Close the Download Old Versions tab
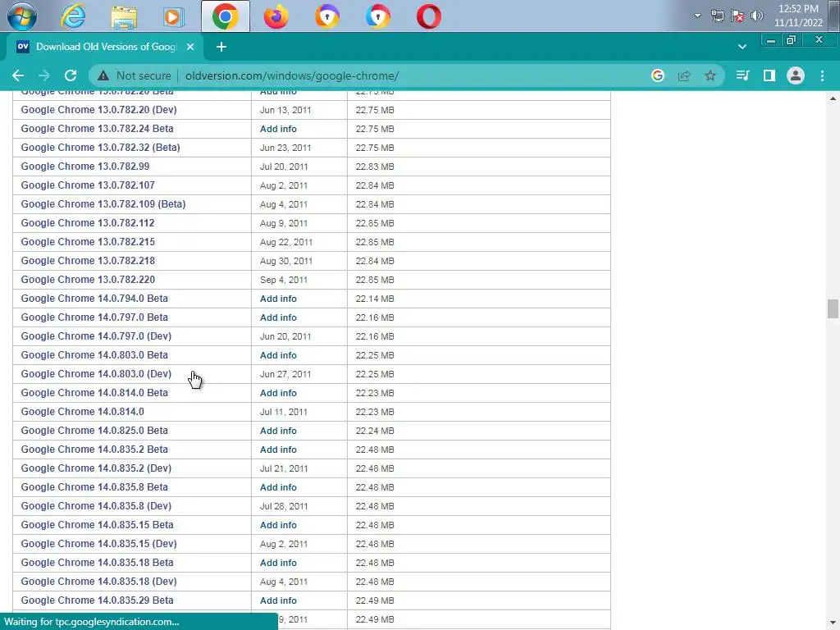Screen dimensions: 840x630 point(190,47)
